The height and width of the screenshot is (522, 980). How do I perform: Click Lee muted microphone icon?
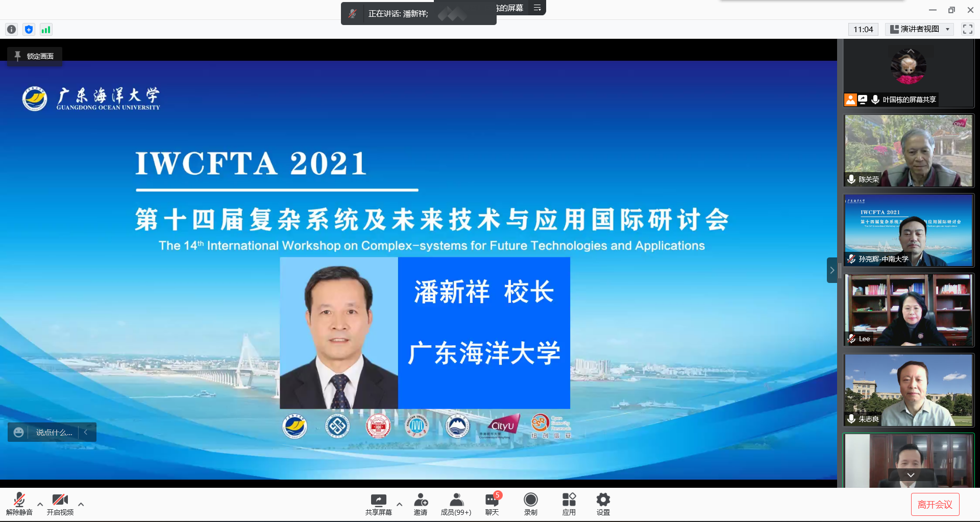pos(851,339)
